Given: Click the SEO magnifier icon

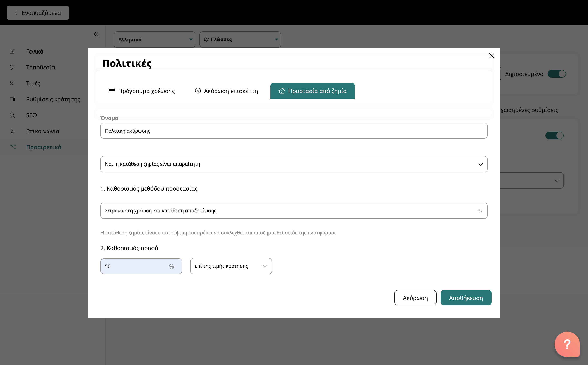Looking at the screenshot, I should 12,115.
